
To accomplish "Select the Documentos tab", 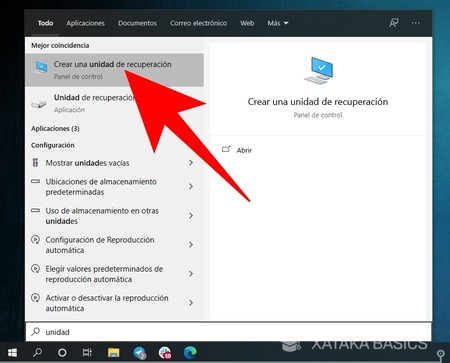I will [137, 23].
